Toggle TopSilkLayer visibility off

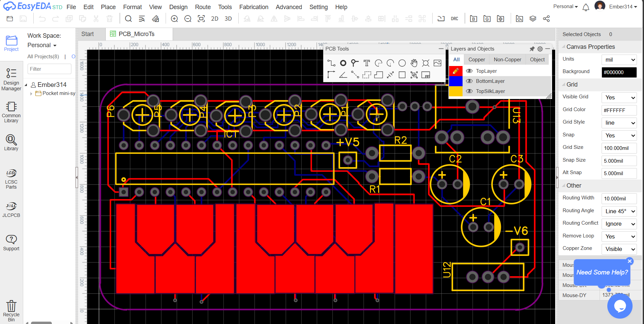[469, 91]
